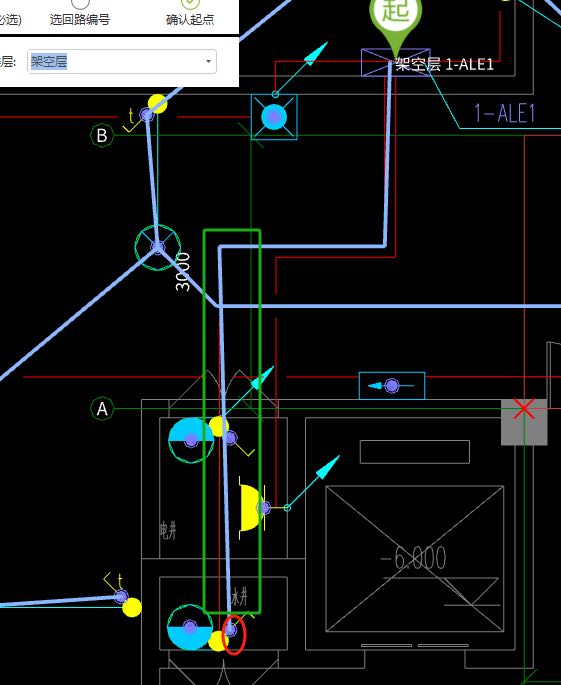Select the exit sign symbol with left arrow
The height and width of the screenshot is (685, 561).
[392, 386]
